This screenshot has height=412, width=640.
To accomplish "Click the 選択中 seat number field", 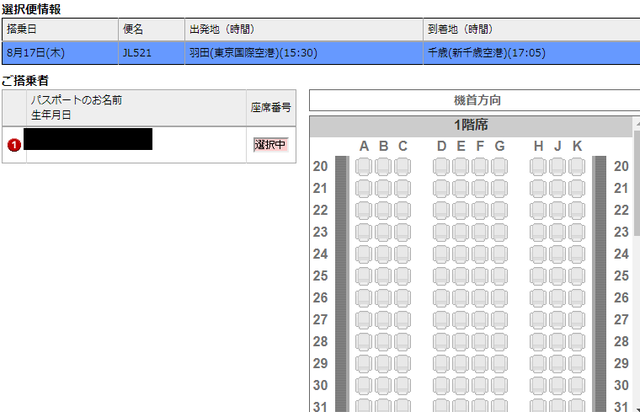I will [x=271, y=145].
